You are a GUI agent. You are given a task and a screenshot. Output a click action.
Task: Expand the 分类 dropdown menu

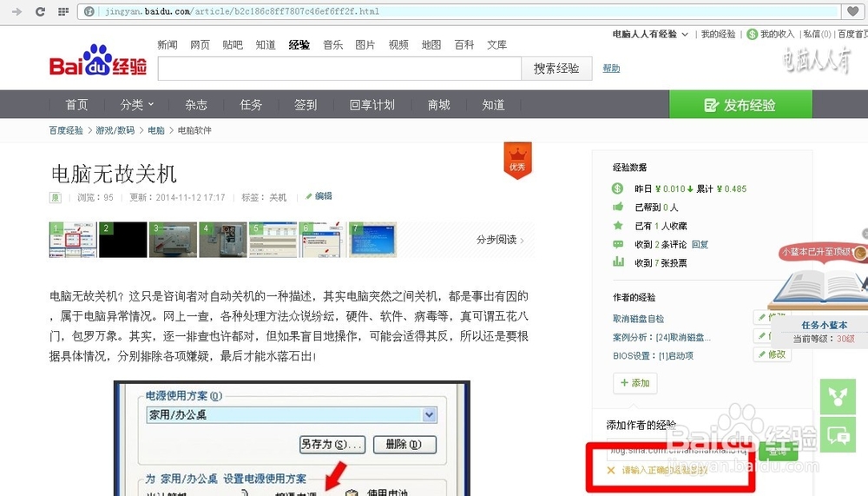click(137, 105)
